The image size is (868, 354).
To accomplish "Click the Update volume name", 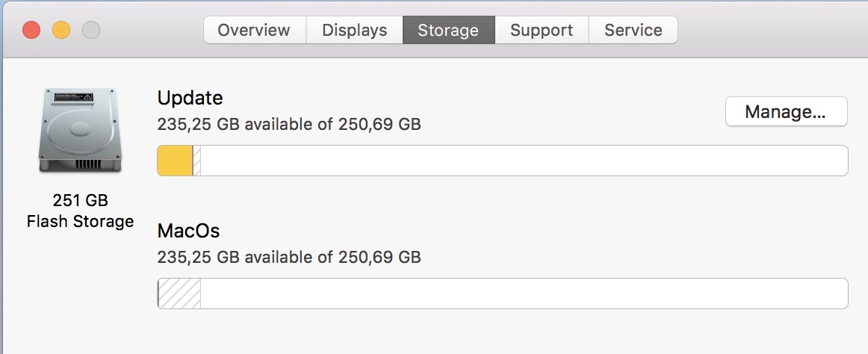I will click(x=190, y=98).
